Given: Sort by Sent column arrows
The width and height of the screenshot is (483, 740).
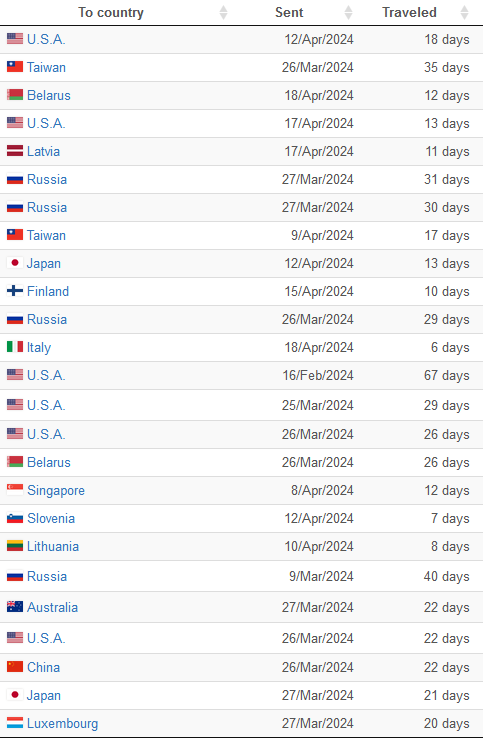Looking at the screenshot, I should 348,13.
